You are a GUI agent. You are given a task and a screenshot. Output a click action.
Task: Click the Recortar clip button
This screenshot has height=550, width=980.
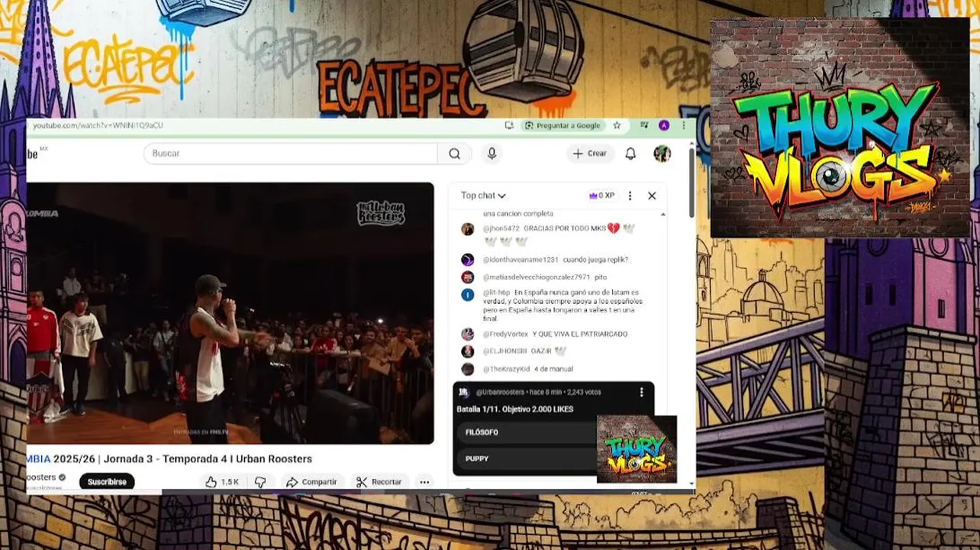point(379,482)
